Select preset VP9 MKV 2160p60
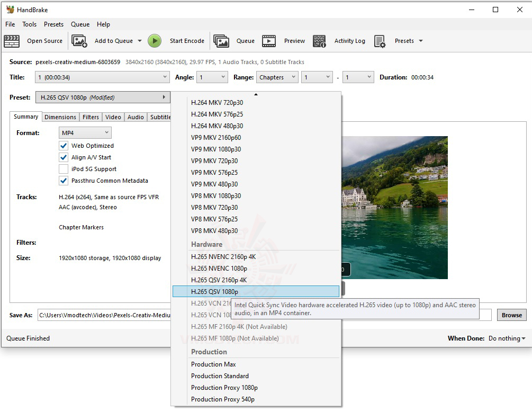532x411 pixels. pyautogui.click(x=256, y=138)
